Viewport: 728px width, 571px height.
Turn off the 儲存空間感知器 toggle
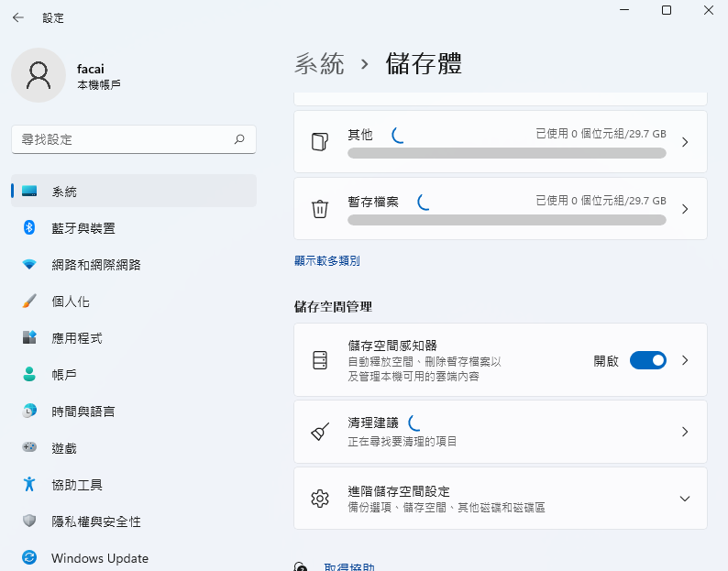click(x=647, y=360)
